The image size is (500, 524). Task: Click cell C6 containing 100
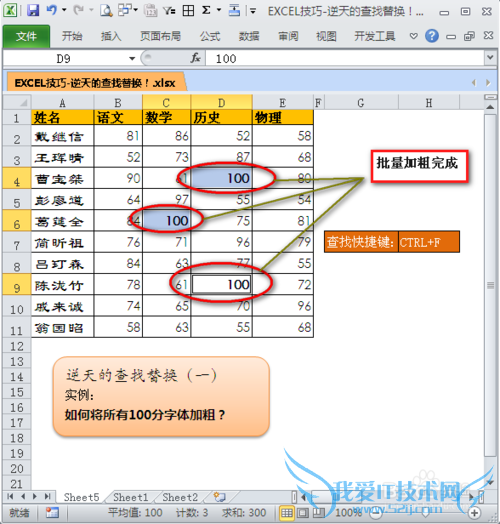[166, 221]
